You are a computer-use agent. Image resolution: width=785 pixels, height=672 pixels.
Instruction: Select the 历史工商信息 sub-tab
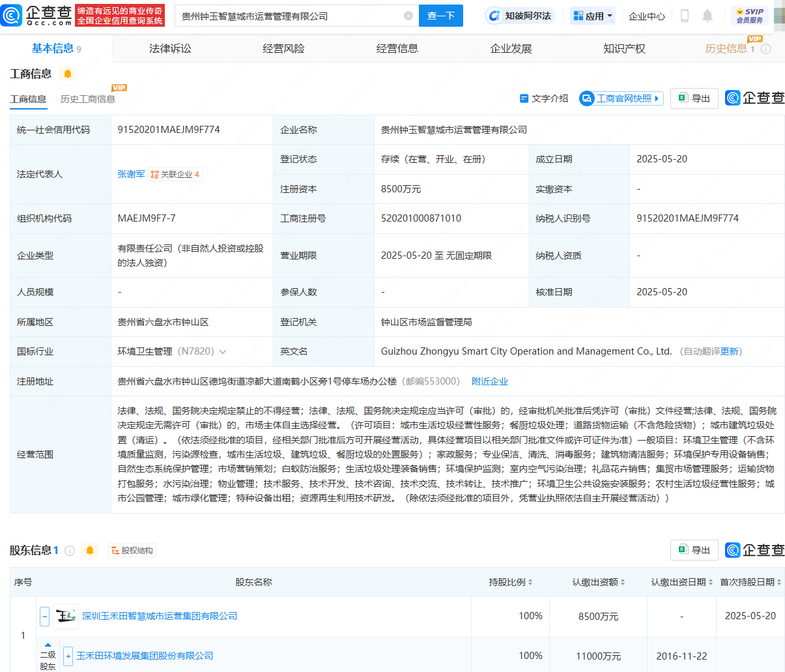click(x=88, y=99)
